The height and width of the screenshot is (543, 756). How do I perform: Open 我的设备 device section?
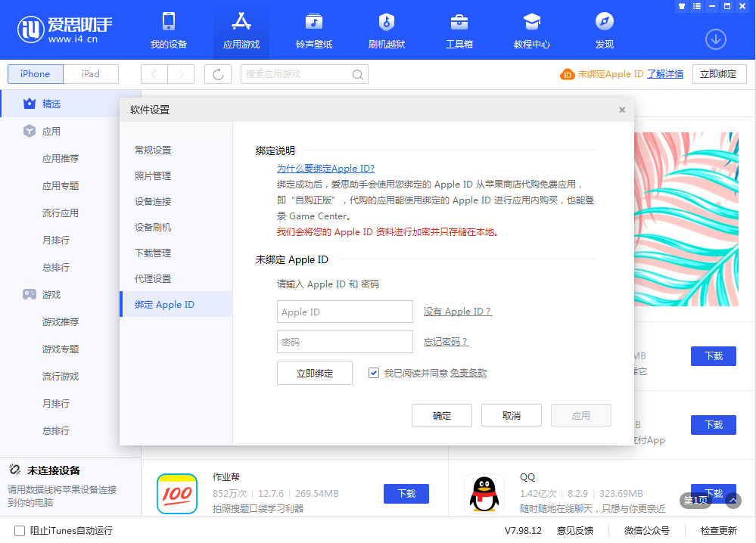pos(168,29)
